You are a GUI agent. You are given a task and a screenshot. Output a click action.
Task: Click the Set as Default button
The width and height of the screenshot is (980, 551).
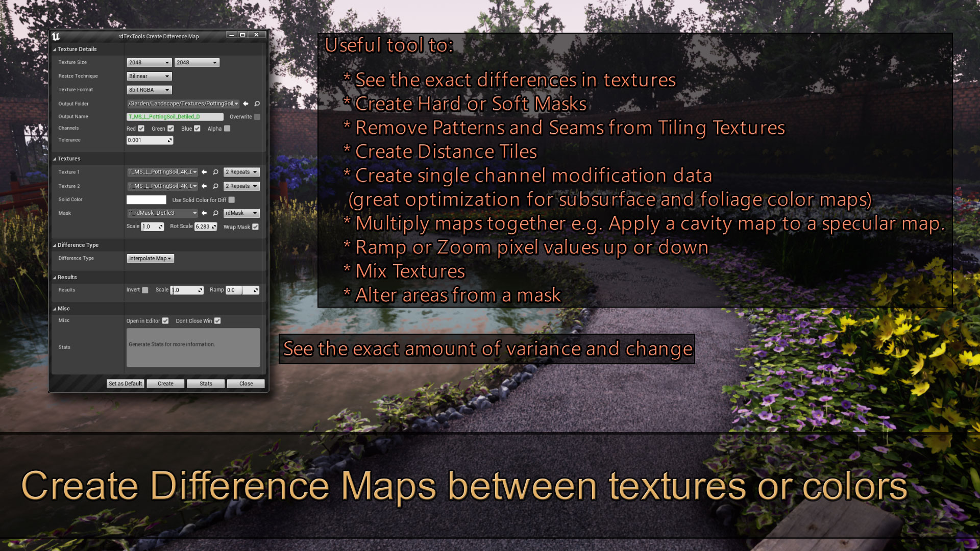[125, 384]
